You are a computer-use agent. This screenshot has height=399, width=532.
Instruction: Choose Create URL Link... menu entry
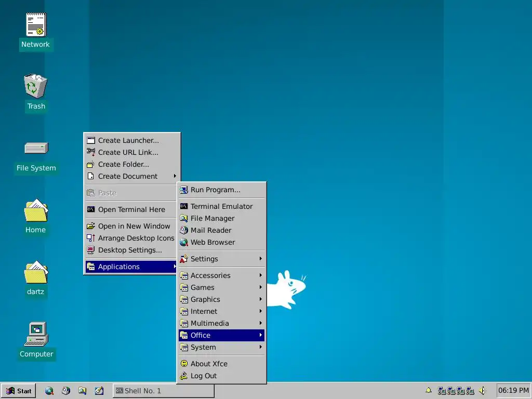(x=131, y=152)
